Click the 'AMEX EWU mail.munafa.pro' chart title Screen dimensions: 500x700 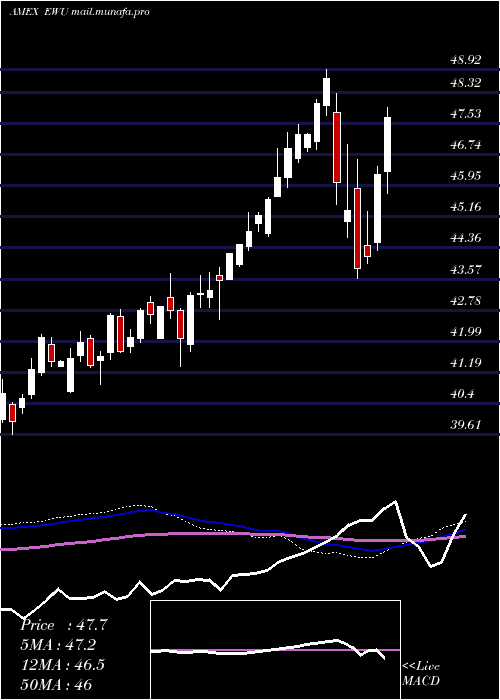click(79, 12)
